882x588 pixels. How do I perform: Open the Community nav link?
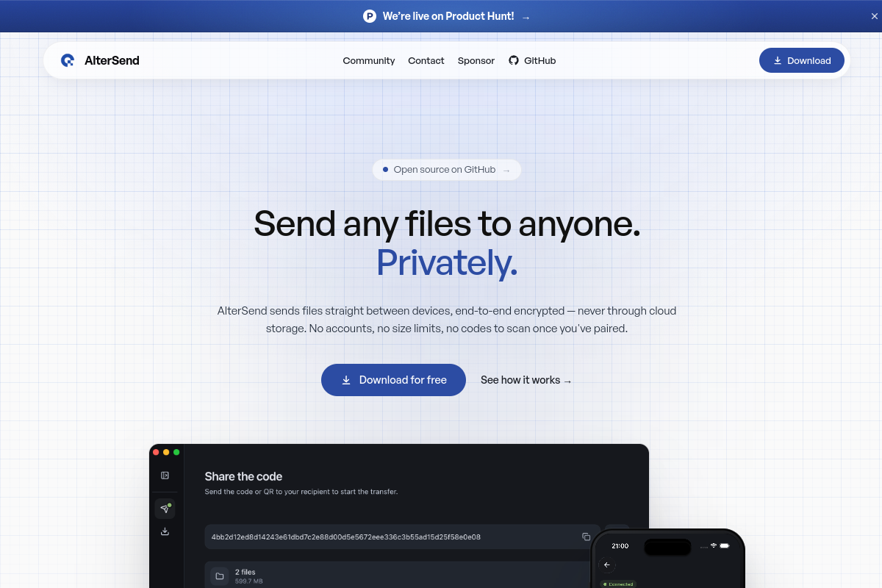369,61
